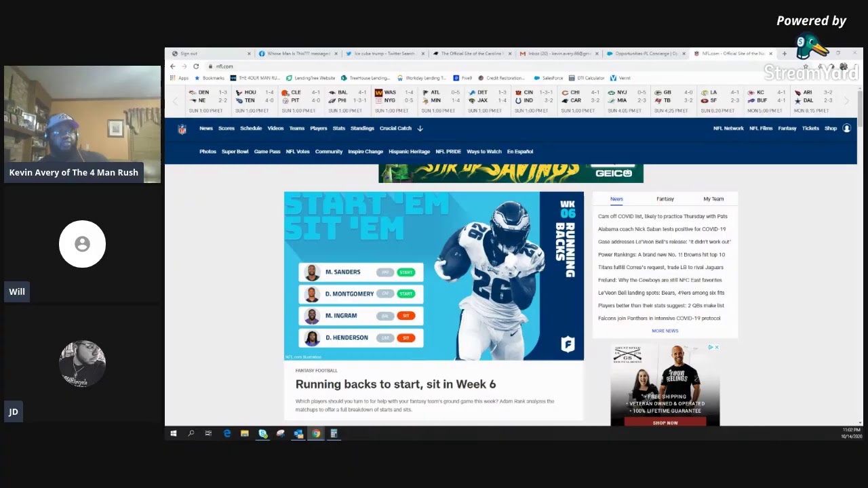Click the GEICO banner ad
Screen dimensions: 868x488
(x=511, y=174)
